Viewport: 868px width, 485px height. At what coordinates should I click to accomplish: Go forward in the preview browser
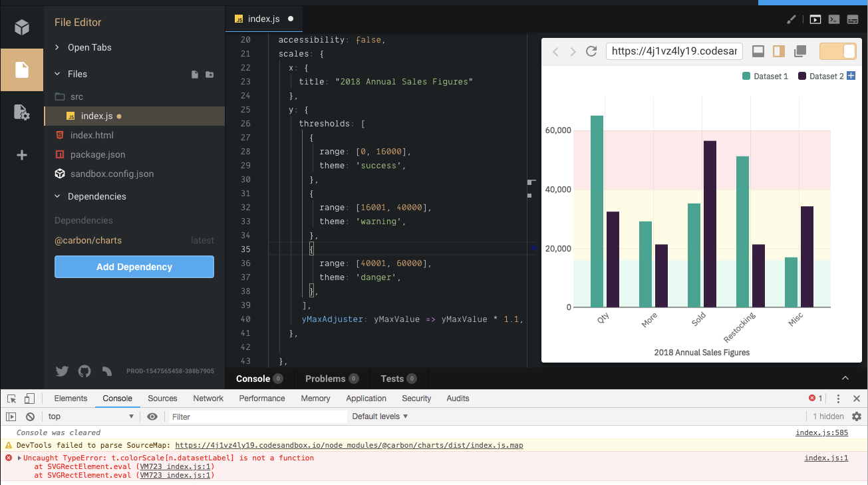[x=573, y=51]
